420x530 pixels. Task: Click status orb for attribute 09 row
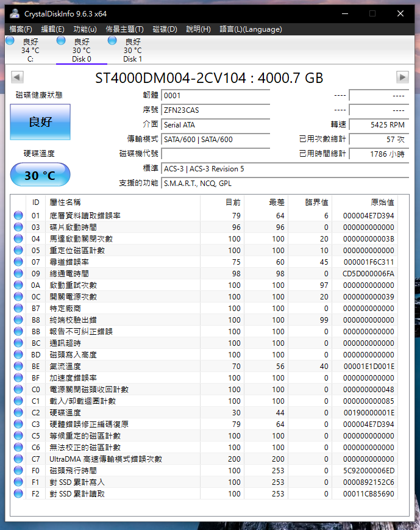click(18, 273)
